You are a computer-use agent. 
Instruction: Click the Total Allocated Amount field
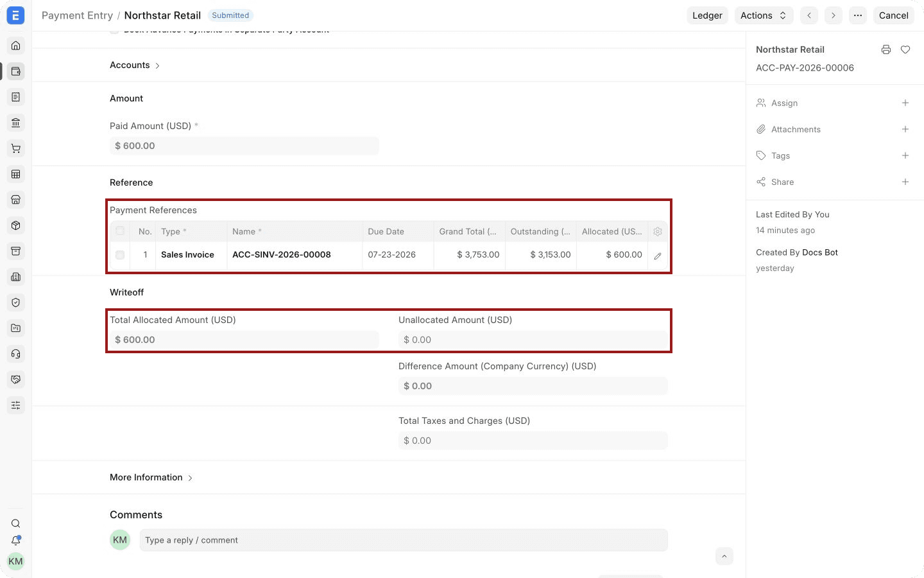[x=244, y=340]
